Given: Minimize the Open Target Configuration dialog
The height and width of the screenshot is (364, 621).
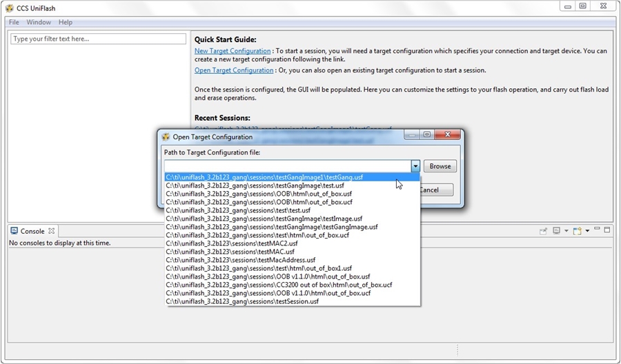Looking at the screenshot, I should [412, 135].
